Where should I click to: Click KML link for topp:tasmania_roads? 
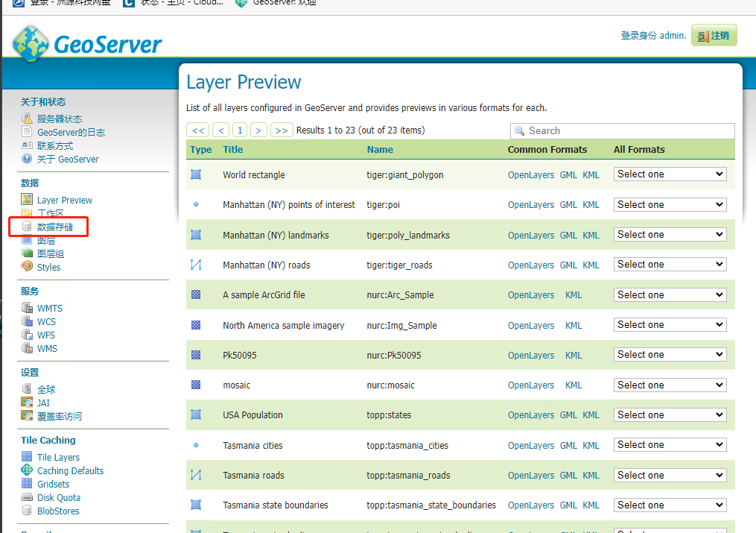[590, 476]
